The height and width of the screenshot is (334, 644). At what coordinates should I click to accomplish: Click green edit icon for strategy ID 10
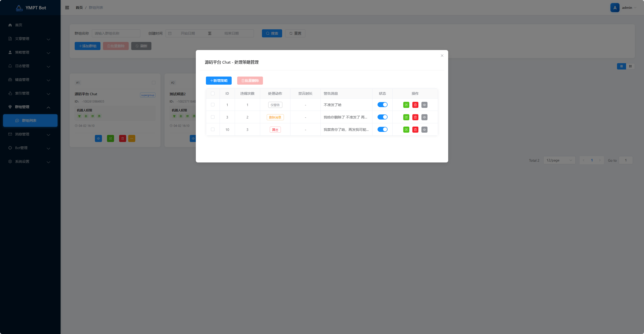[406, 130]
